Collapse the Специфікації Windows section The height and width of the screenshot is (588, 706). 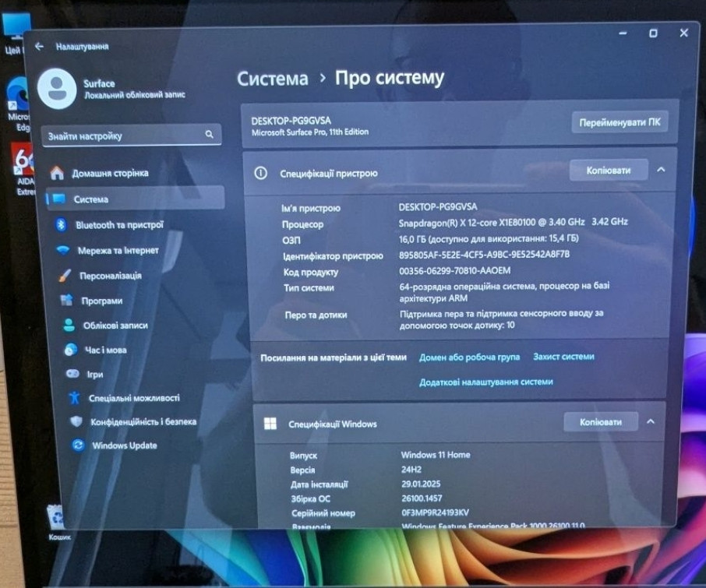point(651,421)
